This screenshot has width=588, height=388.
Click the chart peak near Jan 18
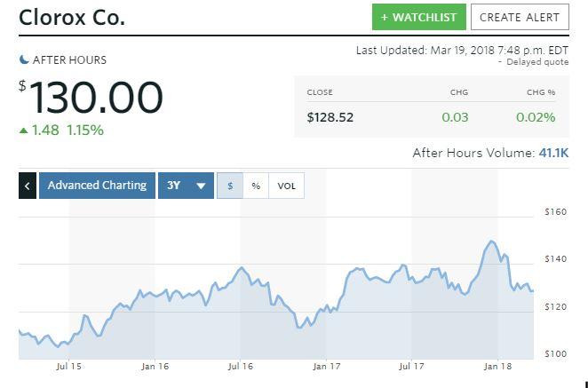click(491, 241)
